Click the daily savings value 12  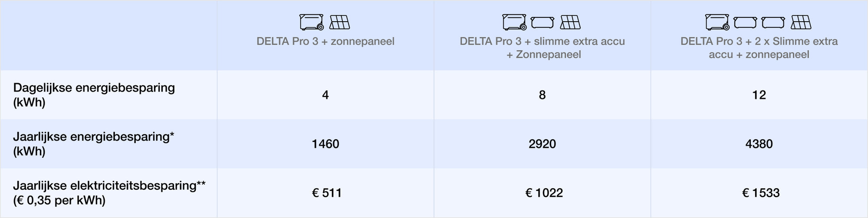point(759,95)
